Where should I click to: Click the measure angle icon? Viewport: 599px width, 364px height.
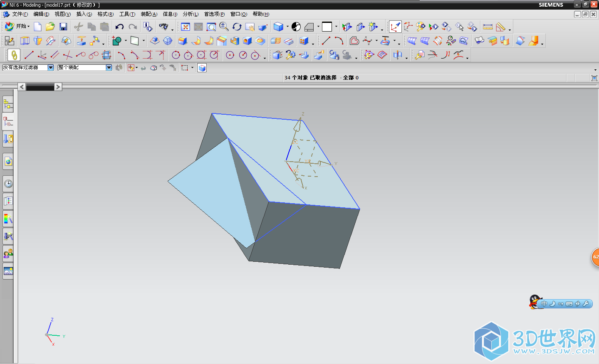501,27
